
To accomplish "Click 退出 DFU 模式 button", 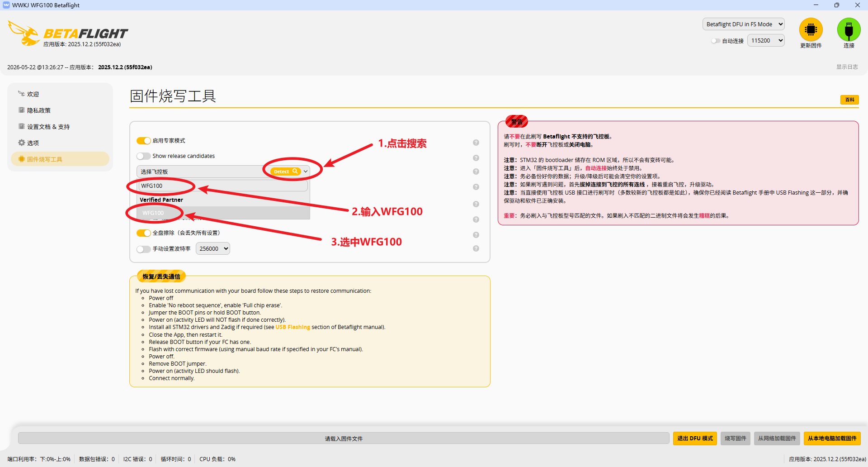I will 695,438.
